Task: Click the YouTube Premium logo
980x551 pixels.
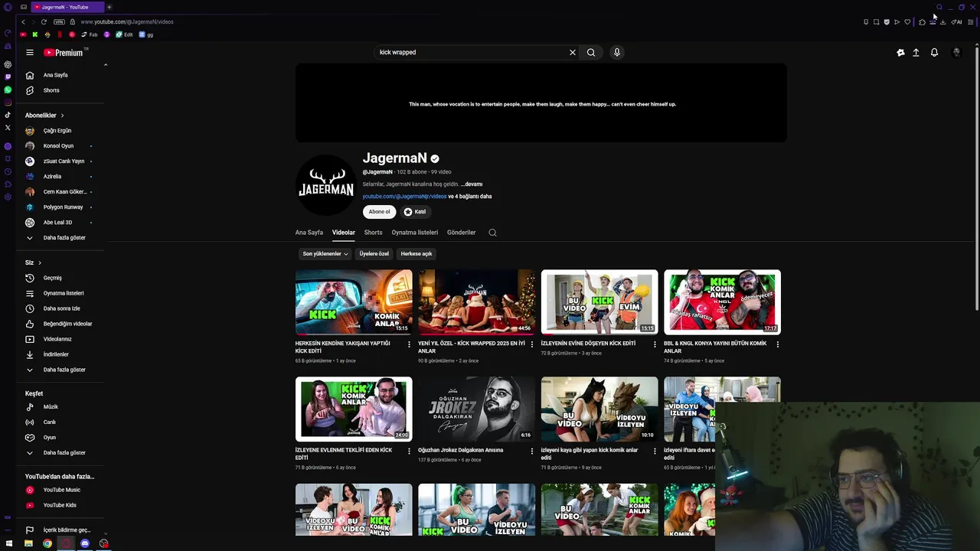Action: click(x=64, y=53)
